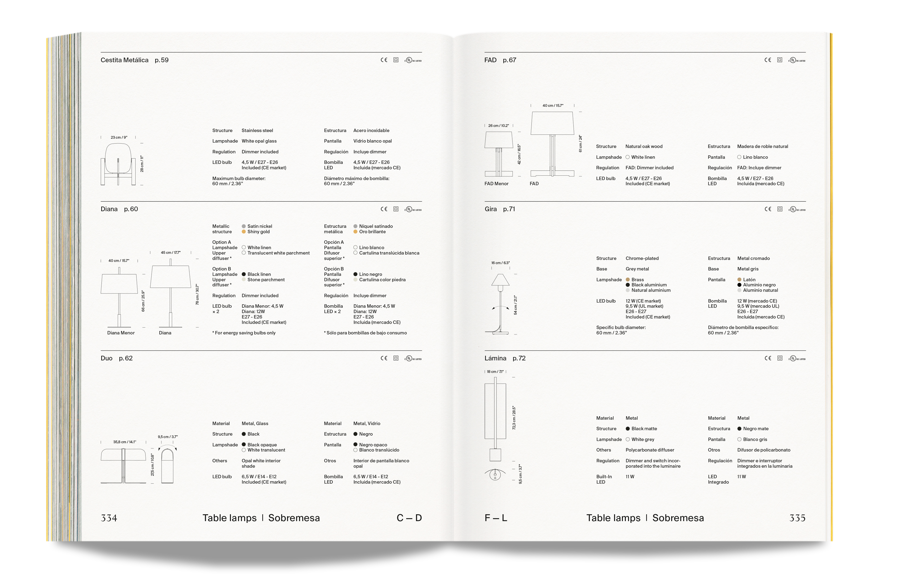907x588 pixels.
Task: Click the 'Duo p.62' heading
Action: [117, 358]
